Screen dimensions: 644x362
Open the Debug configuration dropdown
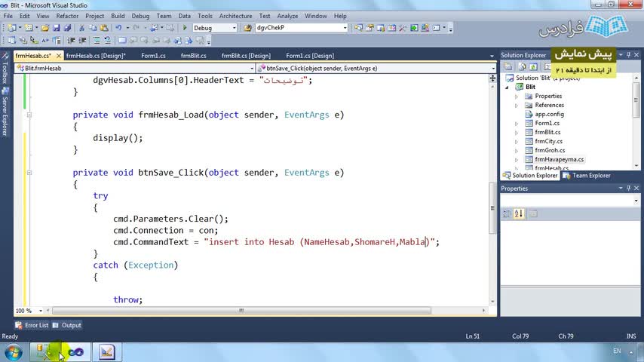coord(234,28)
